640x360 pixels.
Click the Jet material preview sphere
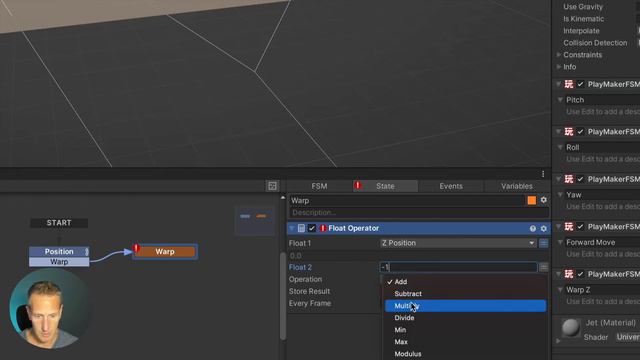point(571,327)
